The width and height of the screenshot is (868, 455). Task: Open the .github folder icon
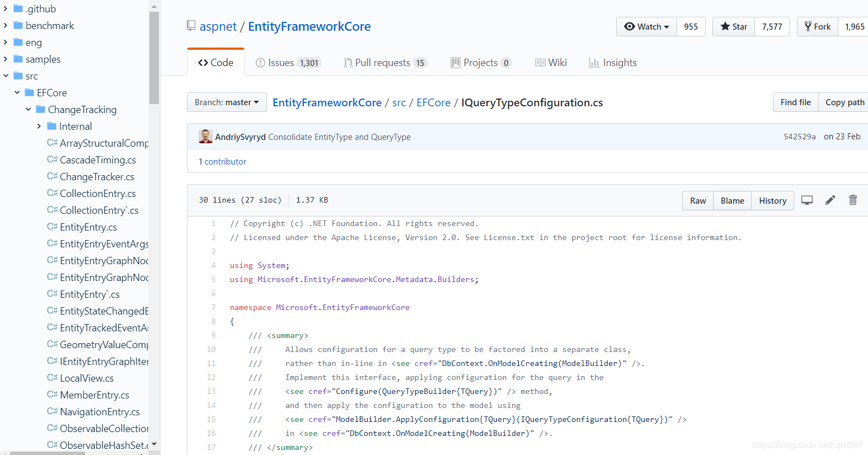pos(18,8)
